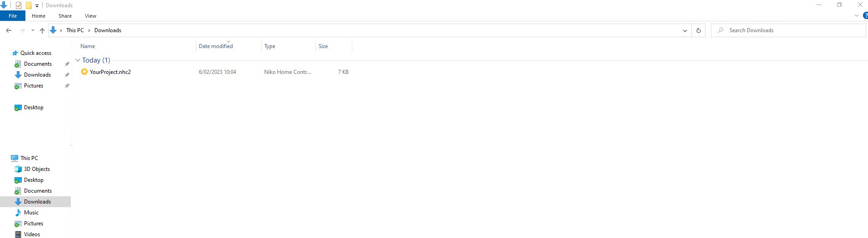Click the New Folder quick access icon

(x=29, y=5)
